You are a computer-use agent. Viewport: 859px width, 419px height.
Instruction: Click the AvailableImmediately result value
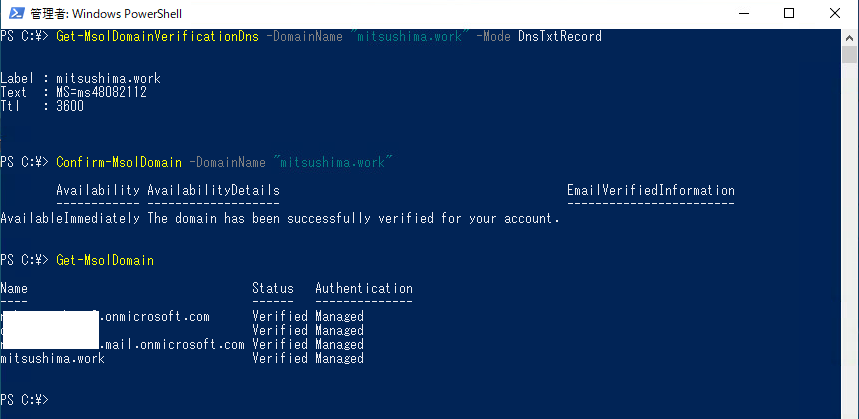pos(70,218)
